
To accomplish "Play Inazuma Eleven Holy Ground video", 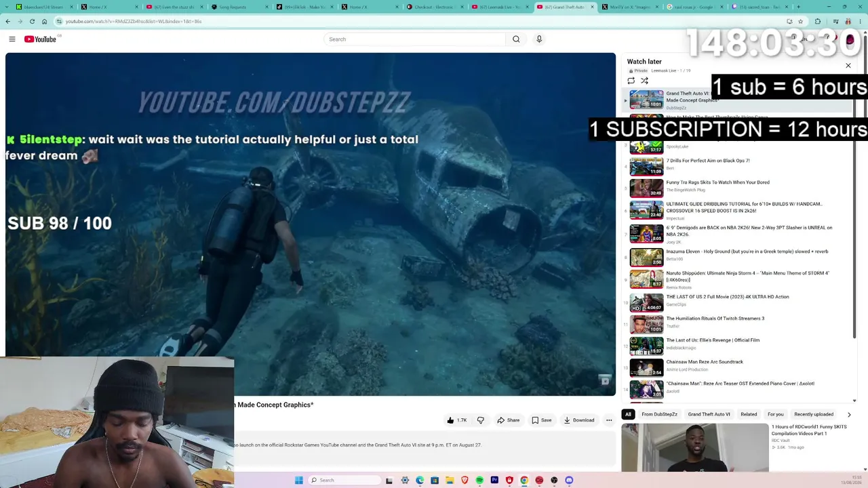I will point(747,251).
